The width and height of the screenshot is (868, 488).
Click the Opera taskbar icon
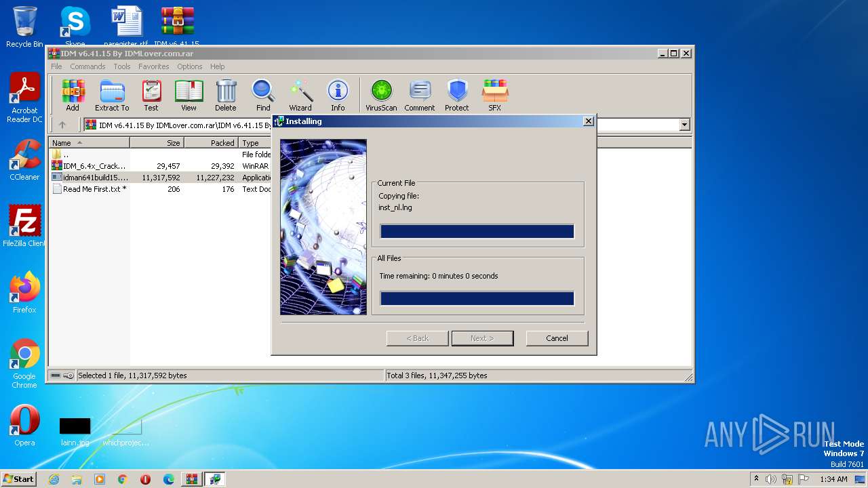coord(146,479)
